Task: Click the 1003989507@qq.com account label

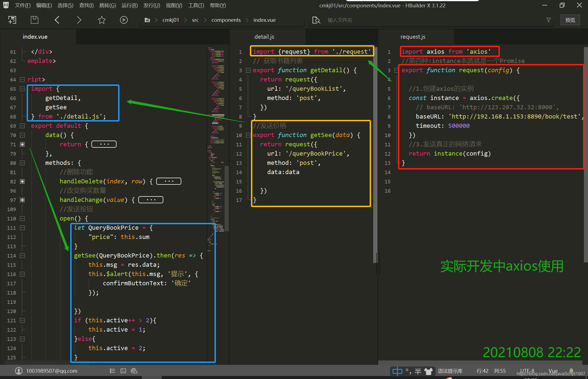Action: 52,371
